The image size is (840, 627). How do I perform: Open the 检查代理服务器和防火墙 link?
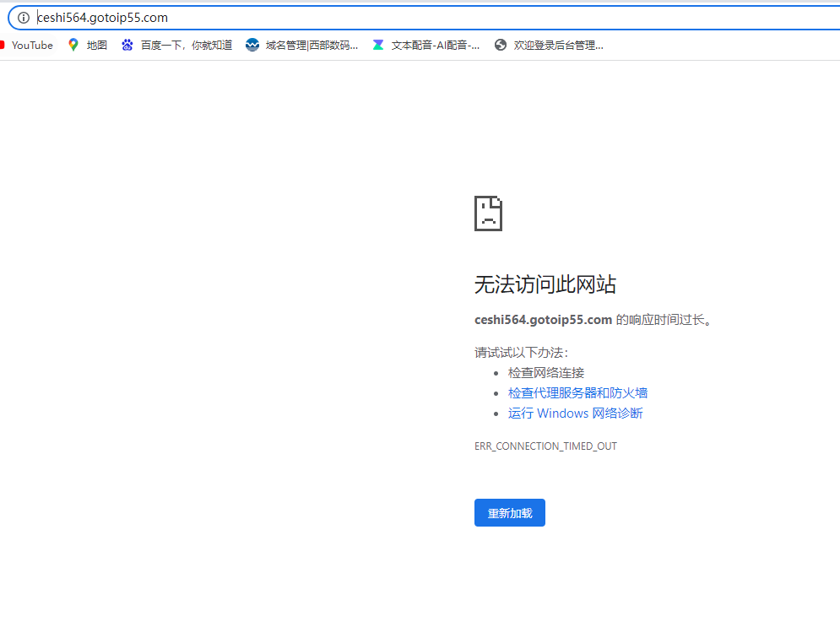point(577,392)
